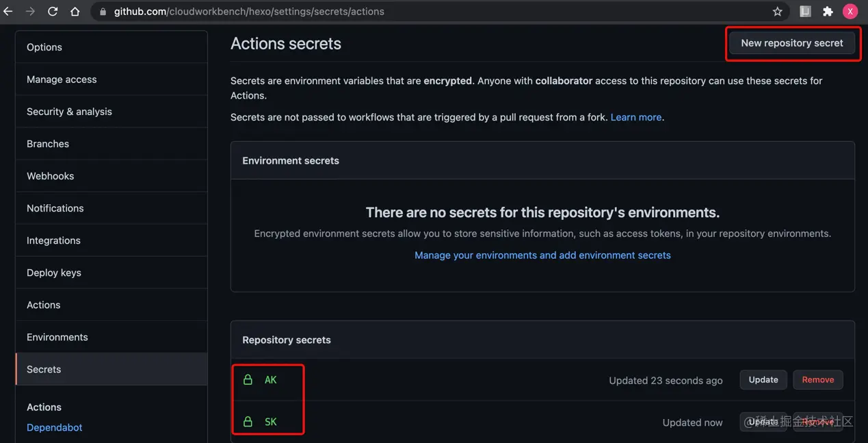This screenshot has height=443, width=868.
Task: Update the AK secret
Action: coord(763,379)
